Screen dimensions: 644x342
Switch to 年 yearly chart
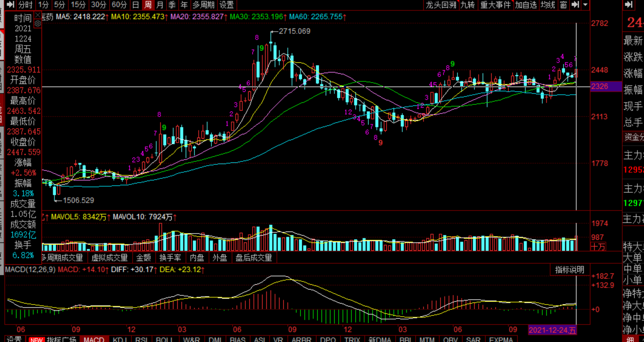tap(184, 5)
